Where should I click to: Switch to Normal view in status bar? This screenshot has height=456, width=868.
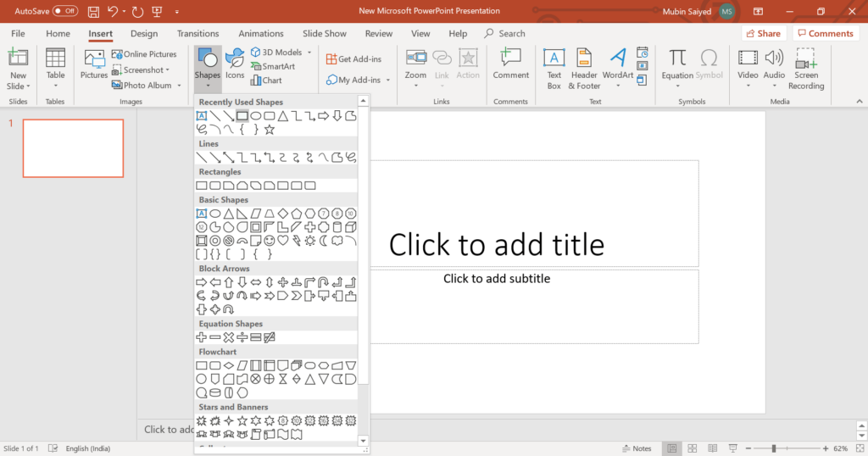click(671, 448)
